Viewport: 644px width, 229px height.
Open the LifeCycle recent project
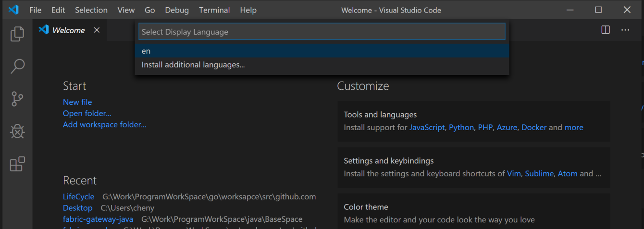(x=78, y=197)
